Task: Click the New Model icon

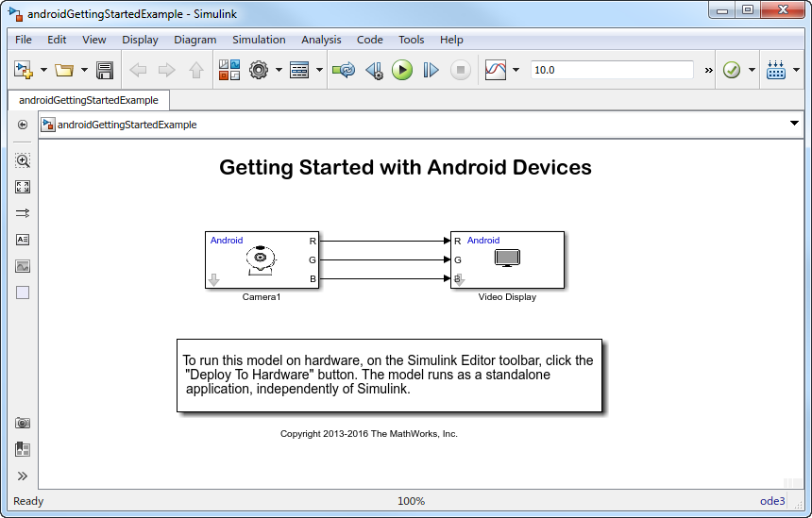Action: click(x=24, y=70)
